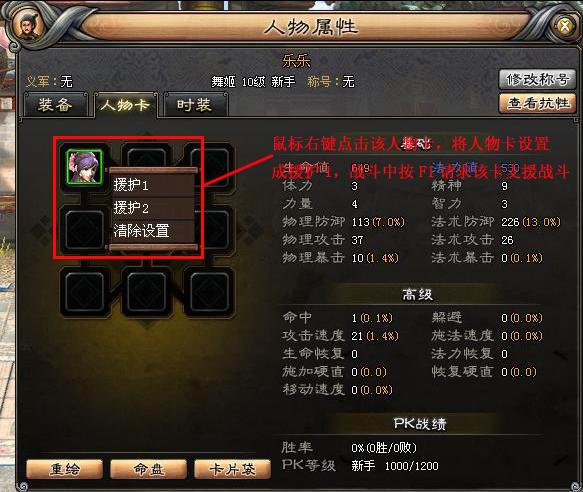The image size is (583, 492).
Task: Select the empty top-center character card slot
Action: pos(147,158)
